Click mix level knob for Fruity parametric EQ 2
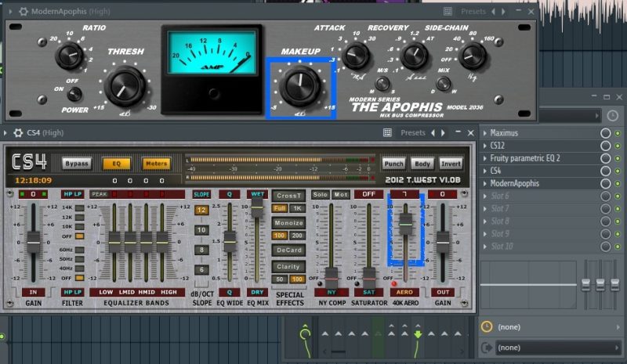 [x=605, y=159]
